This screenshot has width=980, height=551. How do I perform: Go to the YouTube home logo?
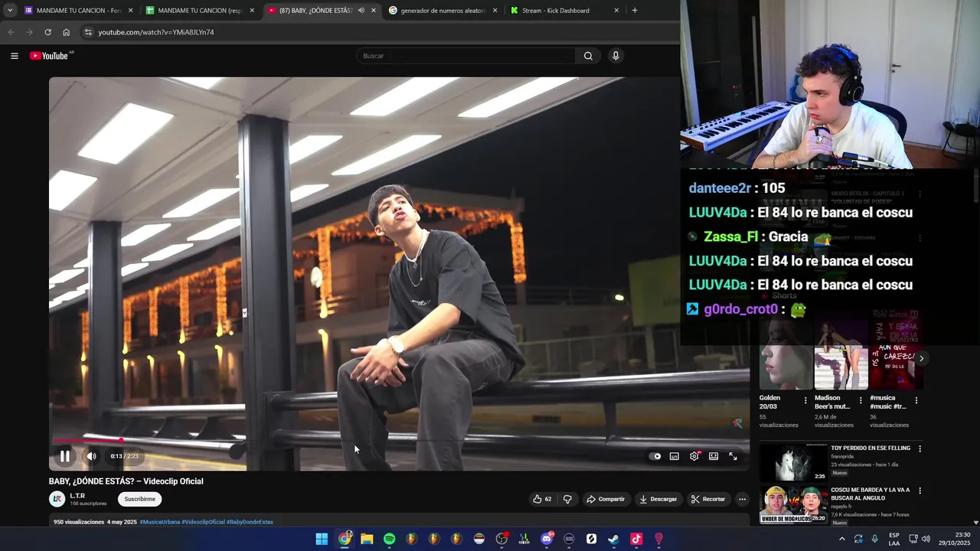[49, 56]
